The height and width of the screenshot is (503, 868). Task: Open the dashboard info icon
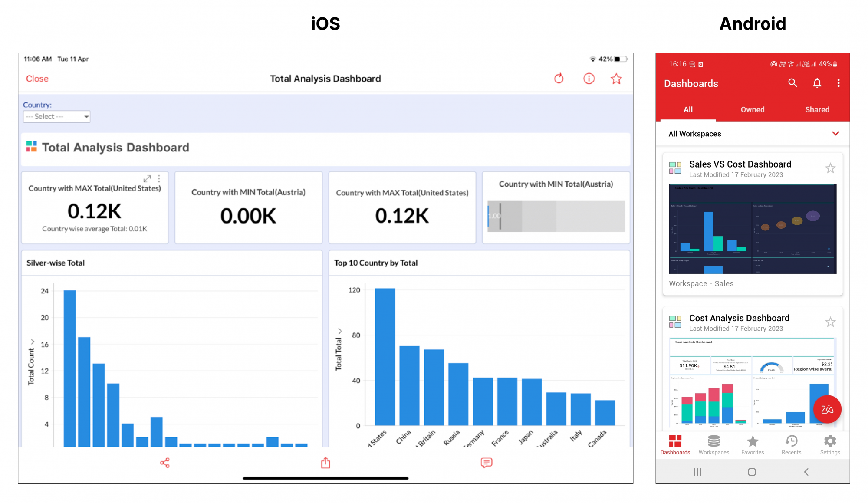pos(589,79)
